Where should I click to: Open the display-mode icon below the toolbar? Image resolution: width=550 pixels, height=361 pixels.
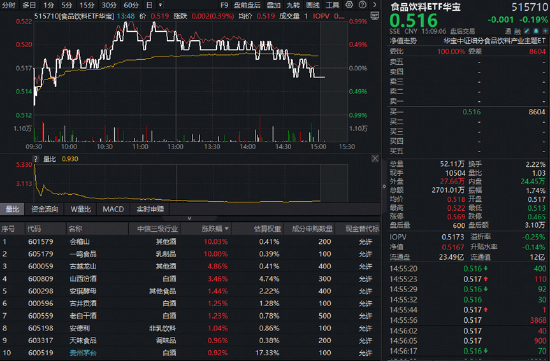pyautogui.click(x=375, y=16)
